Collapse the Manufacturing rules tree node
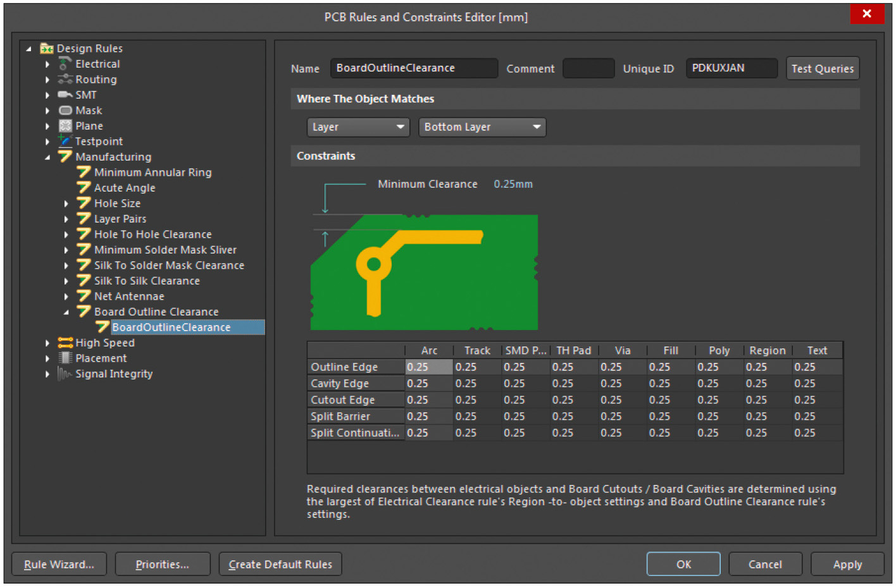Image resolution: width=896 pixels, height=588 pixels. pyautogui.click(x=47, y=157)
